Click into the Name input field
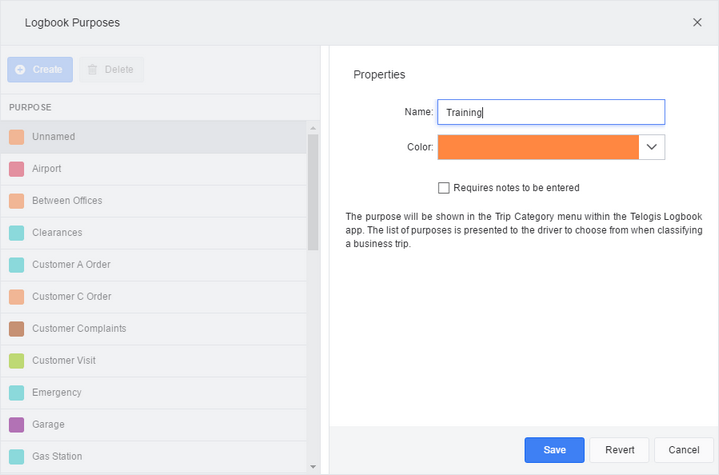719x475 pixels. pos(551,112)
